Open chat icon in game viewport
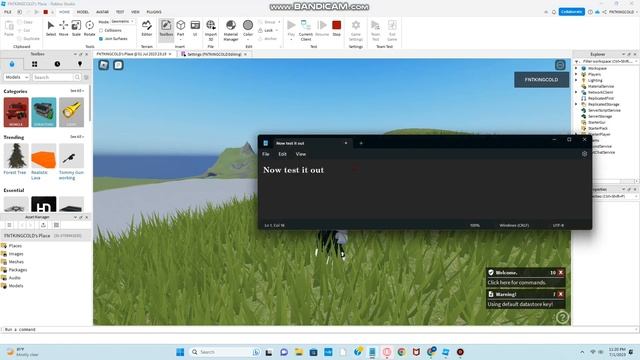This screenshot has width=640, height=360. coord(118,65)
